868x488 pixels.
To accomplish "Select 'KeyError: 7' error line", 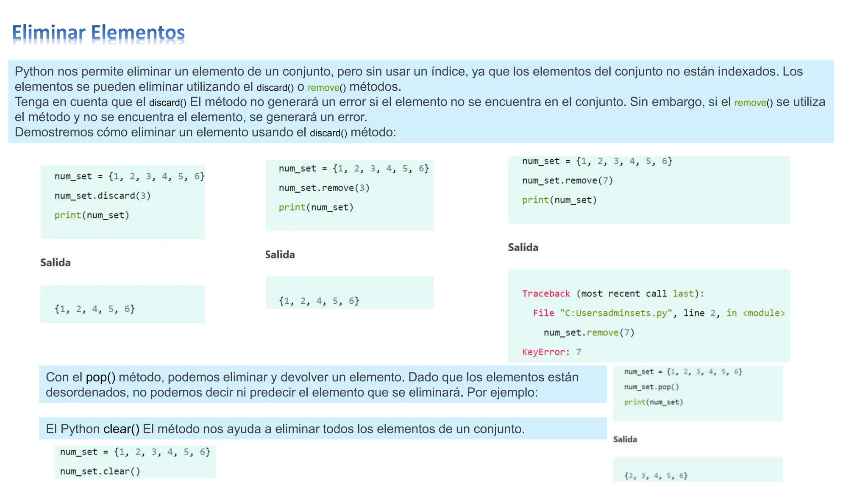I will 551,352.
